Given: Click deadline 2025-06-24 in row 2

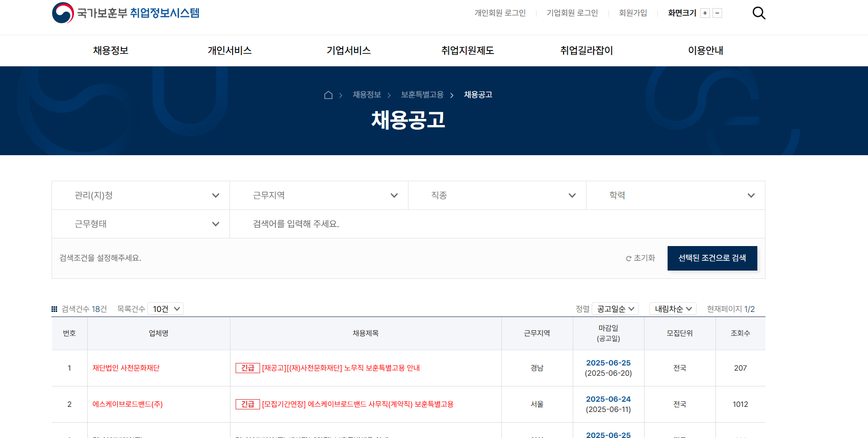Looking at the screenshot, I should click(608, 399).
